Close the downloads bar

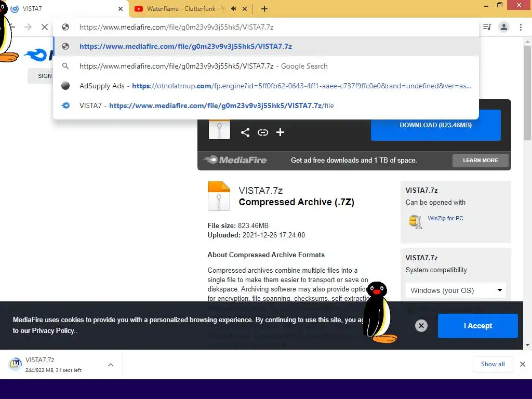click(523, 364)
